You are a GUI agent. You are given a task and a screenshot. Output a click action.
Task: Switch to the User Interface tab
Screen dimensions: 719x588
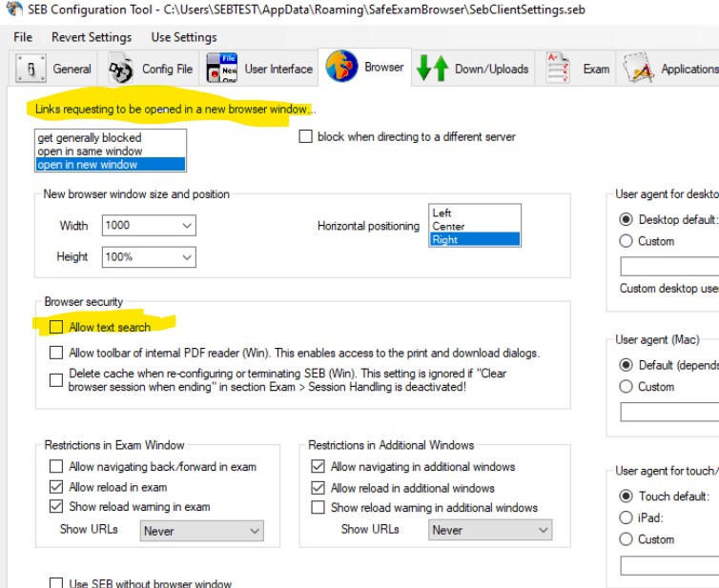[259, 69]
